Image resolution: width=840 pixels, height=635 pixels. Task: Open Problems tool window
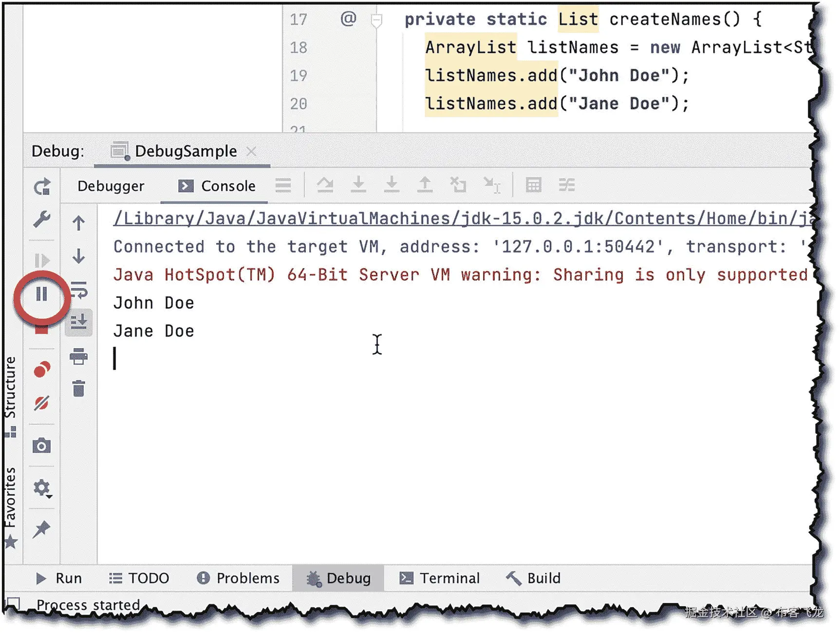[238, 579]
